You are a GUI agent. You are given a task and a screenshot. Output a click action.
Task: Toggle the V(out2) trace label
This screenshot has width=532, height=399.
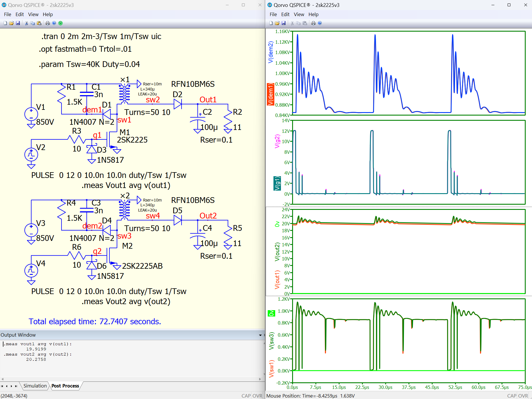(x=277, y=252)
